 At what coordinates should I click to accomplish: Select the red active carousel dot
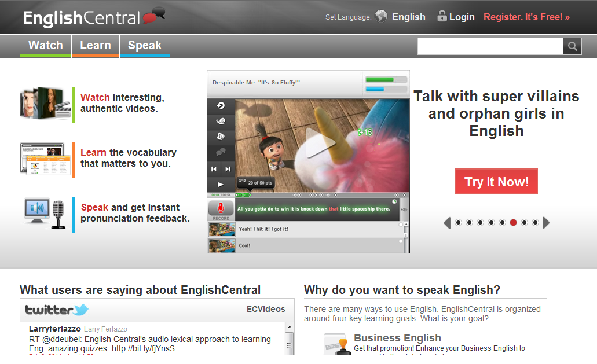513,222
